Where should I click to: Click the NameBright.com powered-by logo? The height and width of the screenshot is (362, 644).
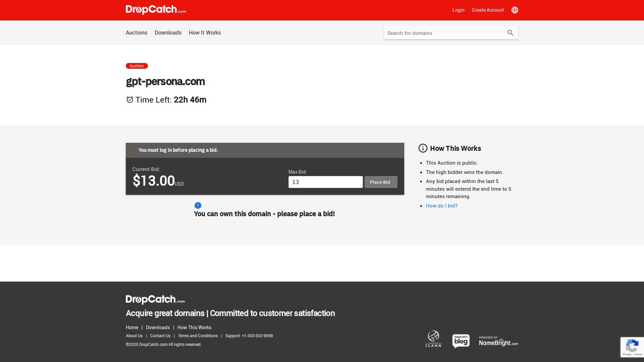(x=498, y=341)
